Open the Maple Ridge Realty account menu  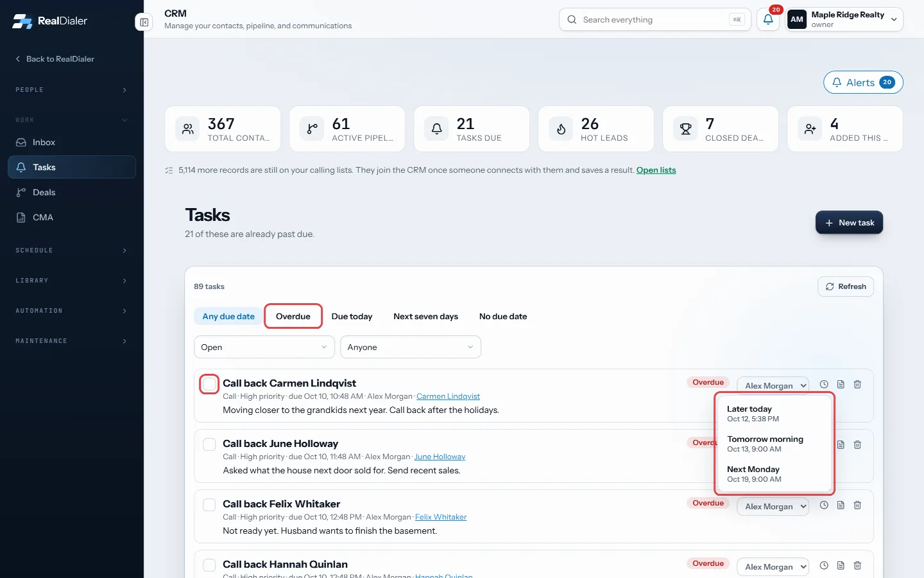pos(844,19)
